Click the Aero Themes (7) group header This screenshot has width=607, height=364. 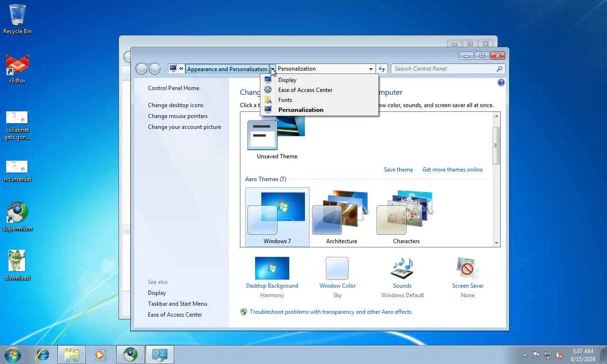[266, 179]
